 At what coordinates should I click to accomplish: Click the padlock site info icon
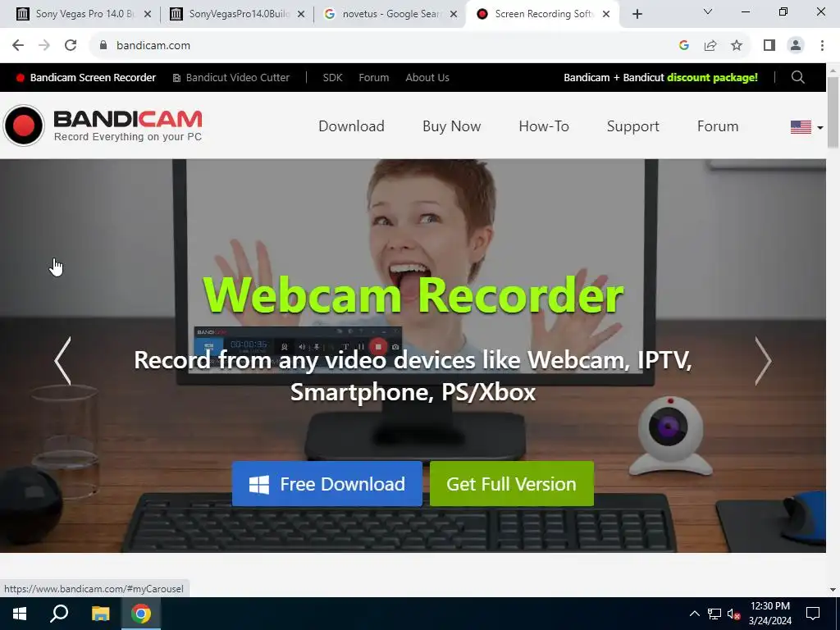point(103,46)
